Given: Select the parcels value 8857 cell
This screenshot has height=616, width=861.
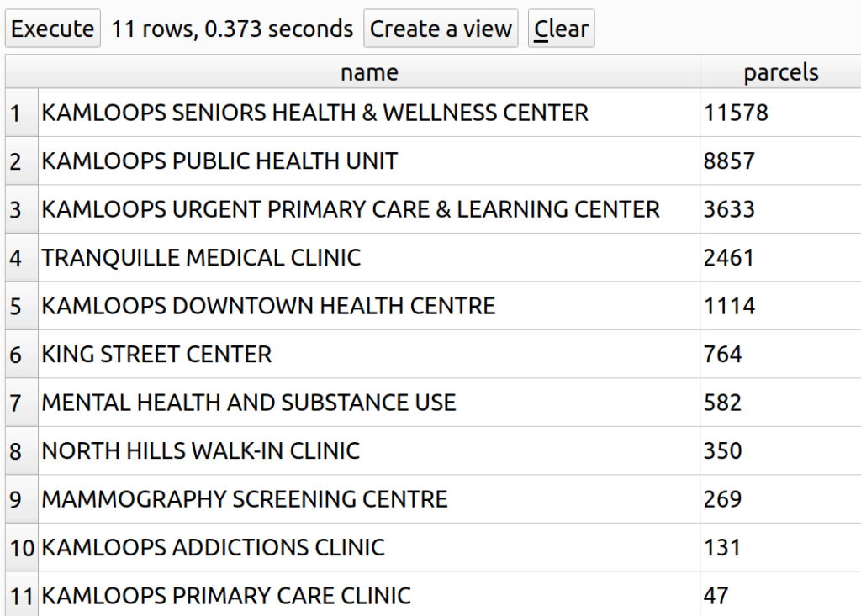Looking at the screenshot, I should coord(730,161).
